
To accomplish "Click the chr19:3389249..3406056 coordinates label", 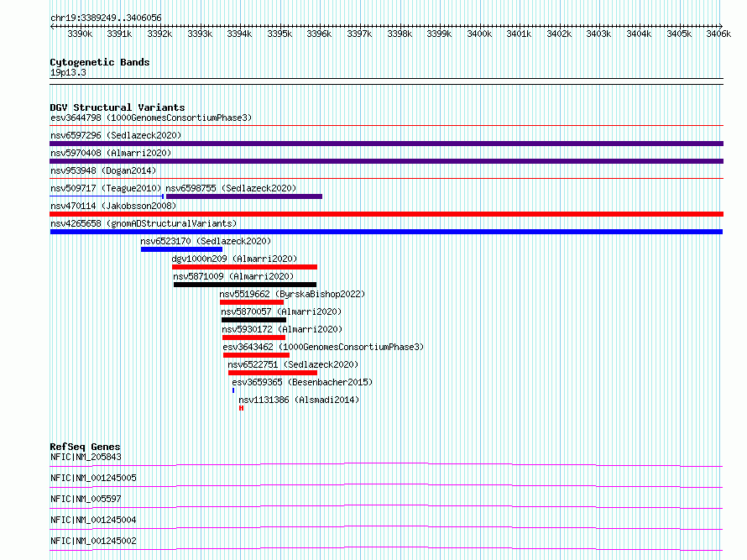I will point(106,18).
